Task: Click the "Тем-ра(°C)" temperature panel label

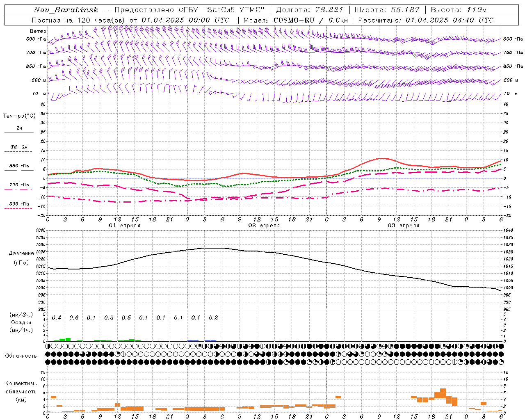Action: coord(19,116)
